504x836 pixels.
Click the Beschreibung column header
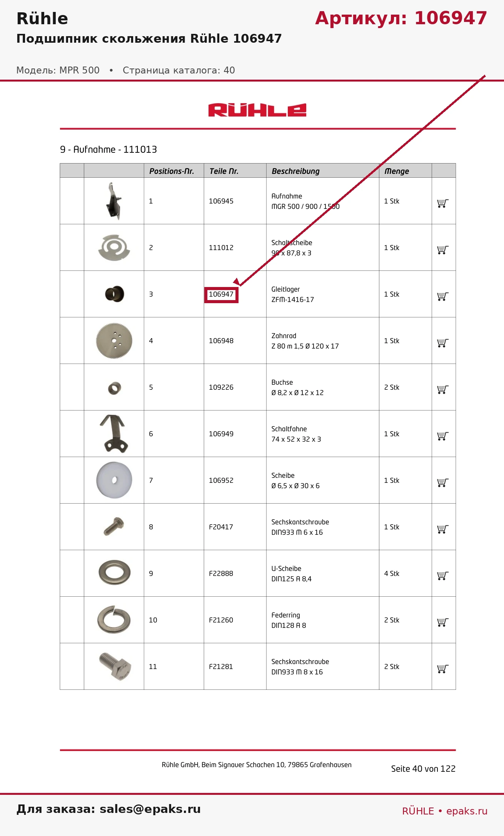point(295,171)
